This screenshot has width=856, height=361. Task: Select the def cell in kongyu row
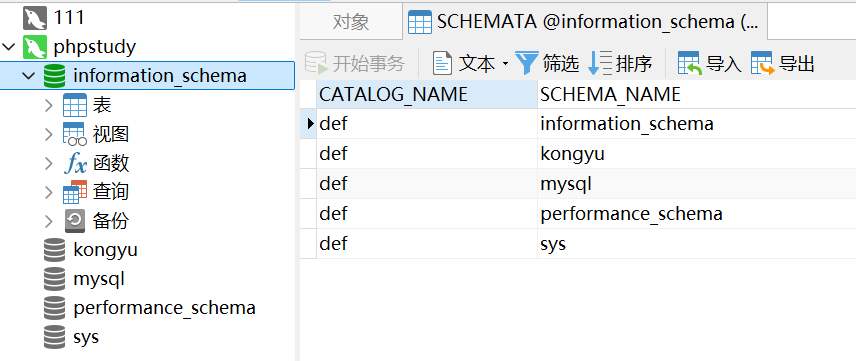tap(427, 154)
